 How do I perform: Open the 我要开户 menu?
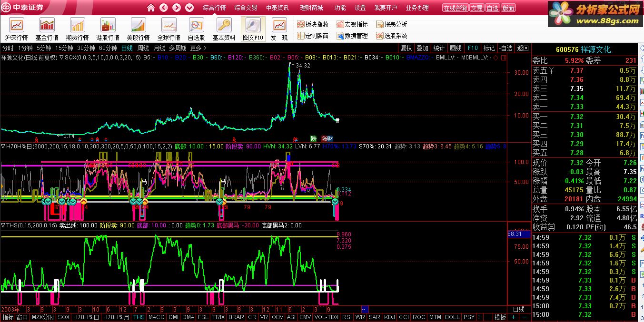386,8
